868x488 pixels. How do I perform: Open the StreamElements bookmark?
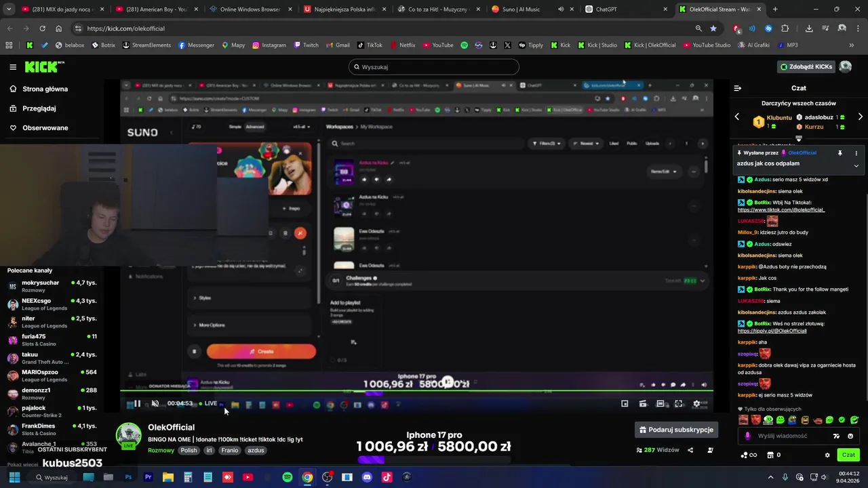tap(146, 45)
